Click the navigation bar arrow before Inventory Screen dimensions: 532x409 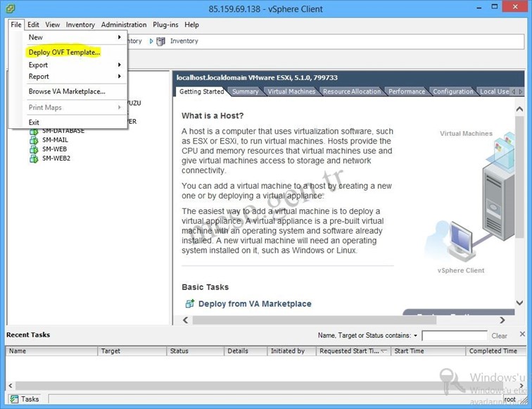tap(151, 41)
